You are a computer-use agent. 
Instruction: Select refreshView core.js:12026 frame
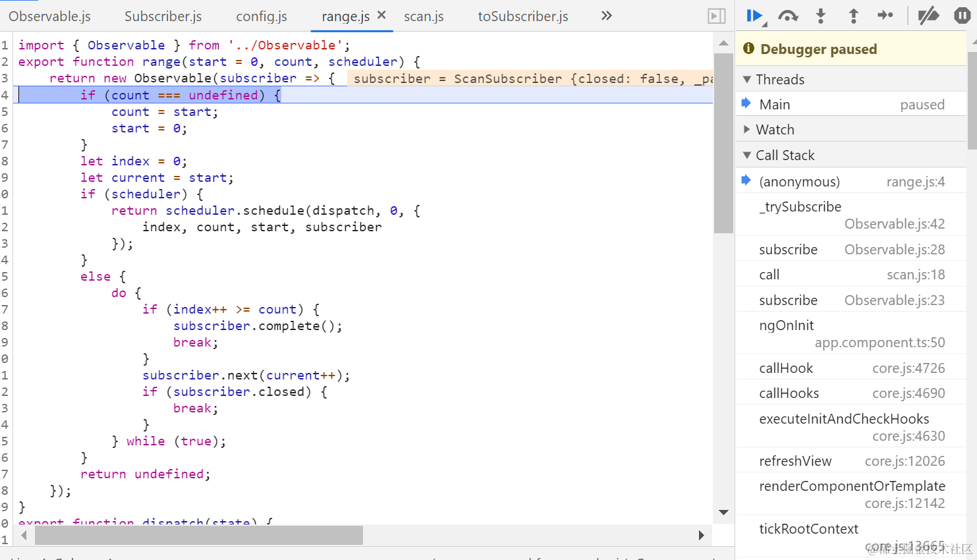tap(851, 461)
